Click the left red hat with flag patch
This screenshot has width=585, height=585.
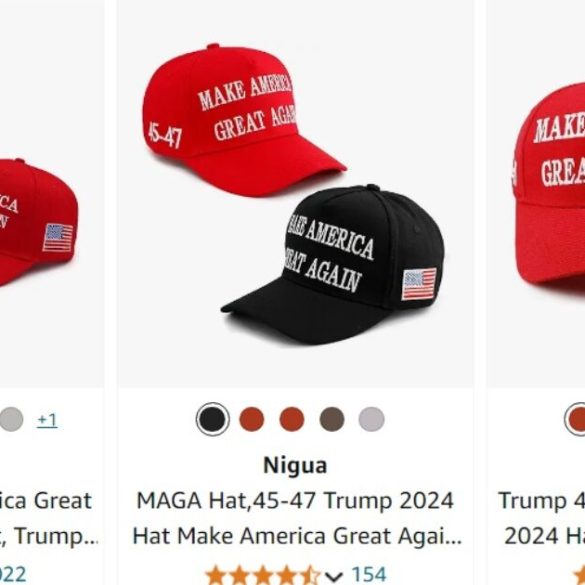point(37,222)
